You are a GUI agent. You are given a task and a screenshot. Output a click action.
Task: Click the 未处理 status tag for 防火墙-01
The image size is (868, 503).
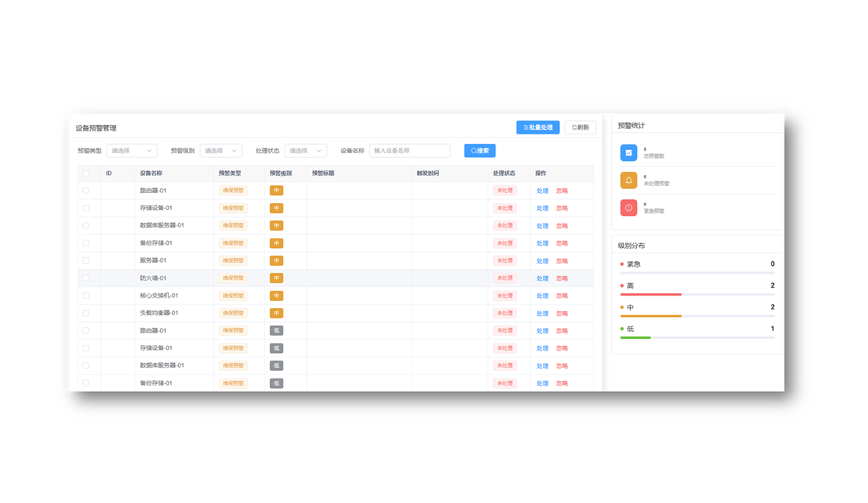pyautogui.click(x=504, y=278)
